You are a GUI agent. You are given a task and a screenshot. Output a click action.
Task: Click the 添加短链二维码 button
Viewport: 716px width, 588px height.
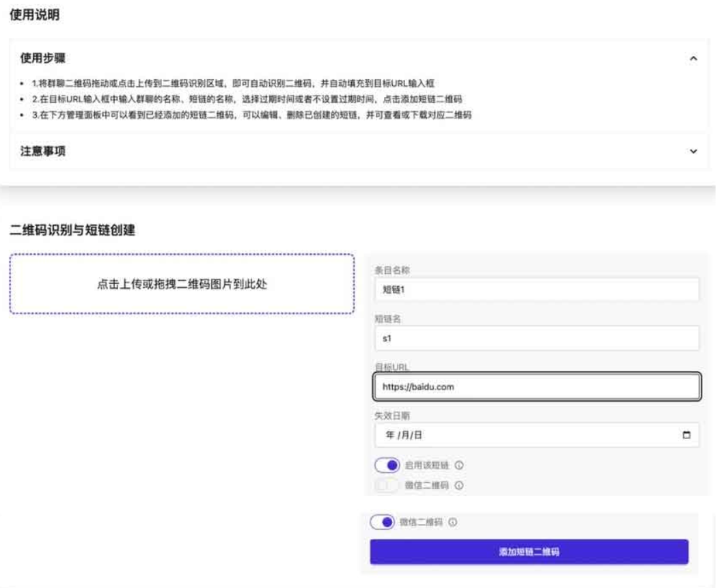click(529, 552)
